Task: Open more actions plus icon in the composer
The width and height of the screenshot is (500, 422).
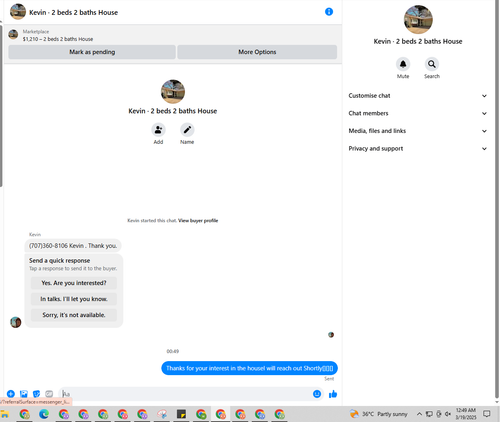Action: coord(11,394)
